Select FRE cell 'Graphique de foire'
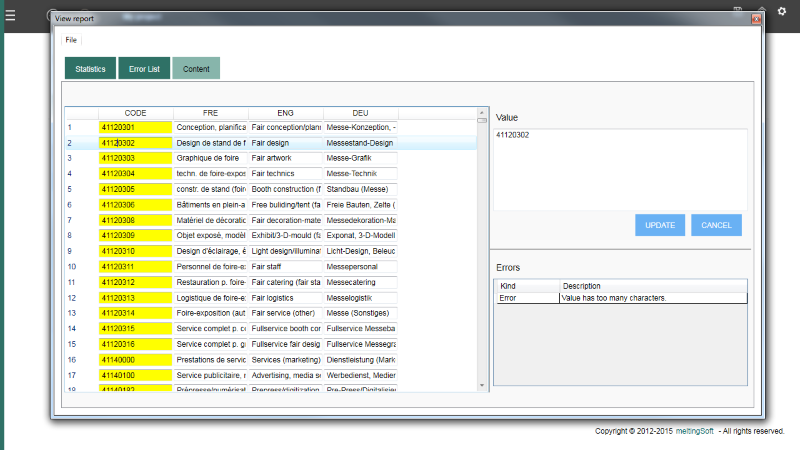This screenshot has width=800, height=450. 210,158
